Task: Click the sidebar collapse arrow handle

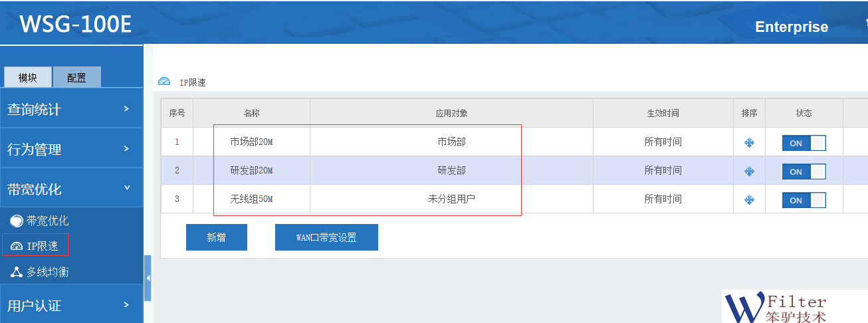Action: tap(148, 278)
